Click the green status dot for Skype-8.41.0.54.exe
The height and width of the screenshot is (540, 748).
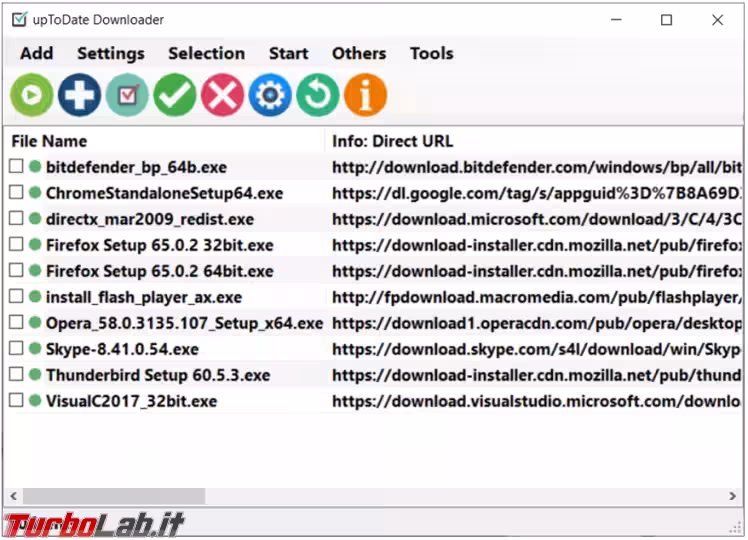point(35,348)
